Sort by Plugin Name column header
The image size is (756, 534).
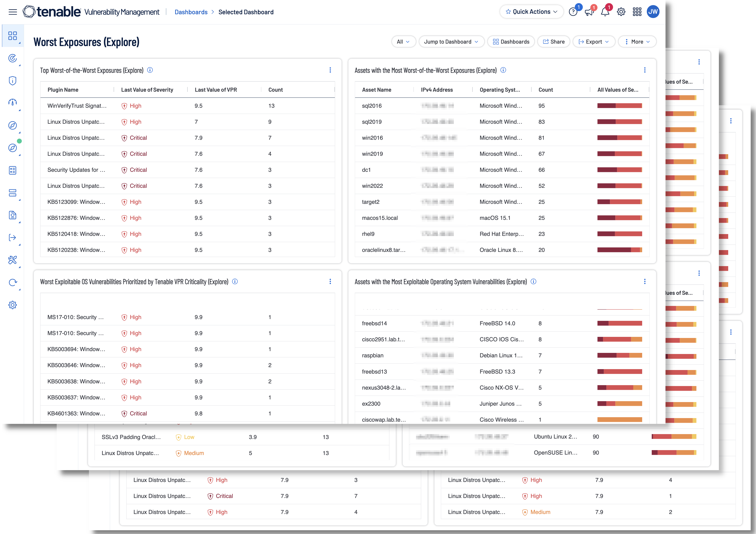(63, 90)
